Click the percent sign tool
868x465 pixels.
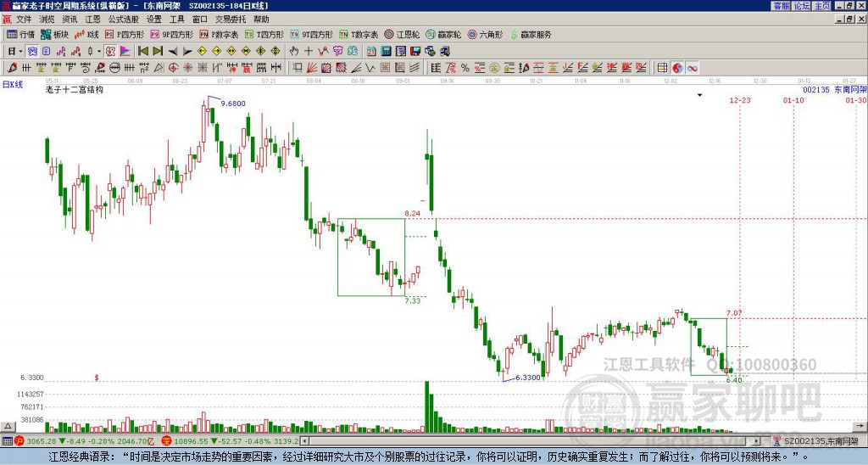coord(465,68)
